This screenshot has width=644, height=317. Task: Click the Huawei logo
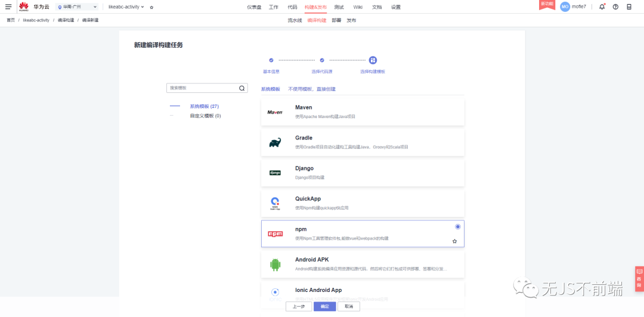24,7
